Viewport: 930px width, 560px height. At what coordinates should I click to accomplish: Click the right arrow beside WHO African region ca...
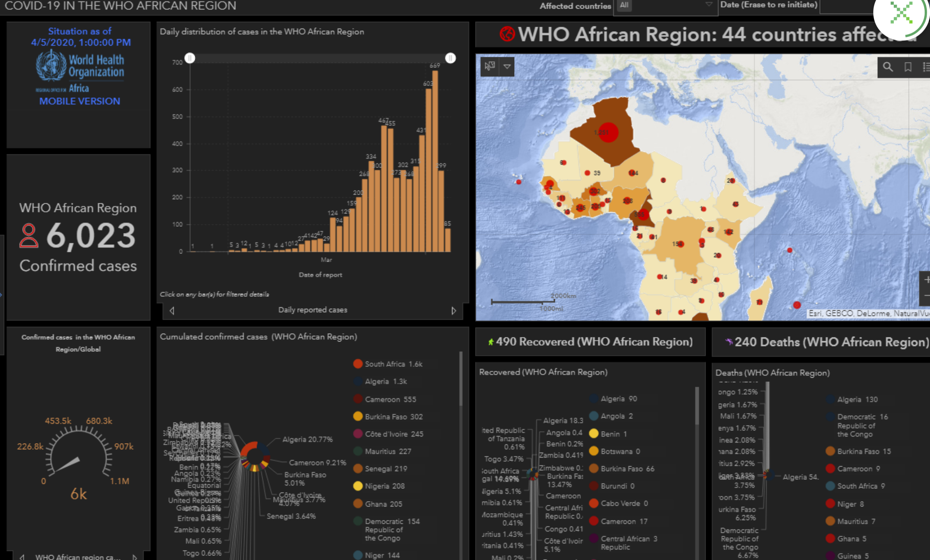pos(135,557)
